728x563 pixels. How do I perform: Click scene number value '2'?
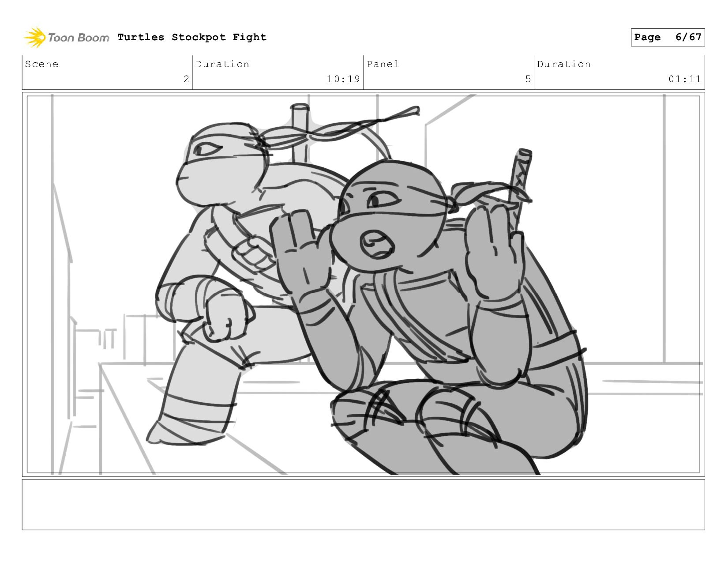[186, 79]
